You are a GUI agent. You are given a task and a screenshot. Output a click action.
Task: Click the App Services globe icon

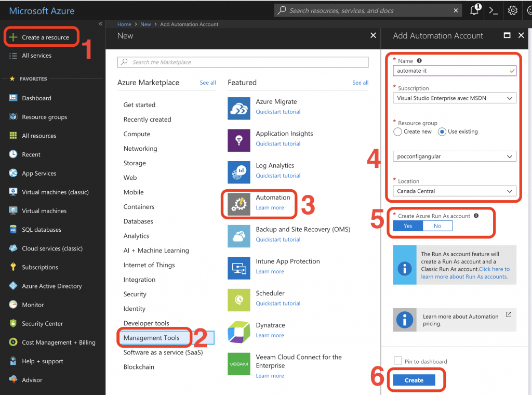point(13,173)
